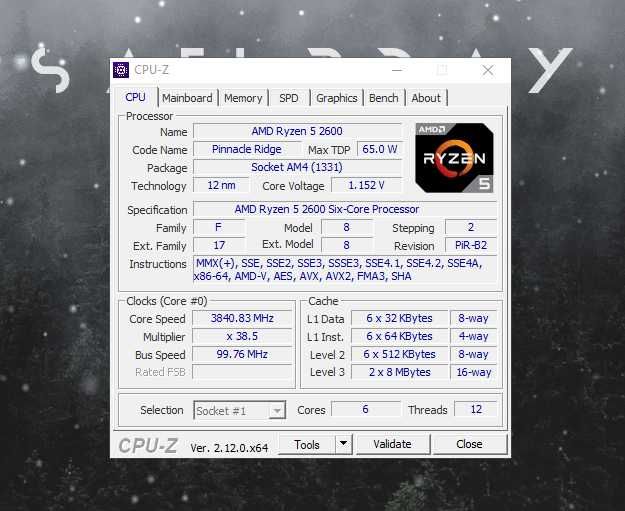Viewport: 625px width, 511px height.
Task: Click the Level 2 value '6 x 512 KBytes'
Action: [x=399, y=354]
